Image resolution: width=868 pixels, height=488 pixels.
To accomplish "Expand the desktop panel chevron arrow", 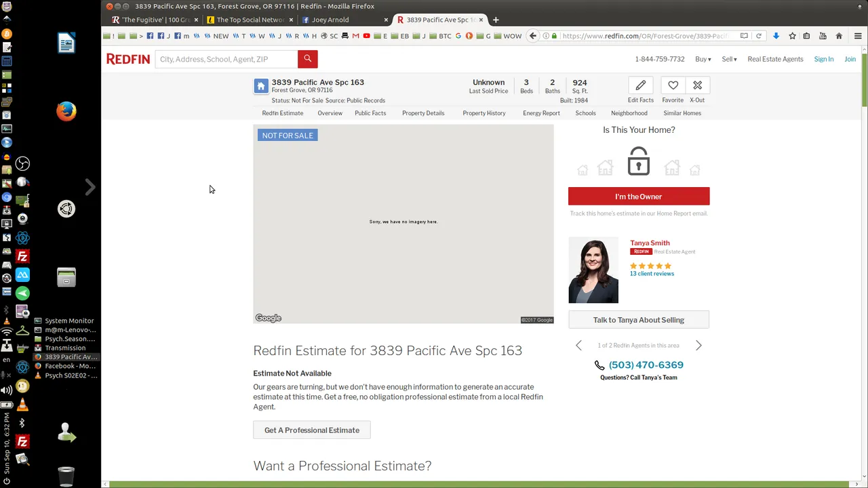I will coord(90,187).
